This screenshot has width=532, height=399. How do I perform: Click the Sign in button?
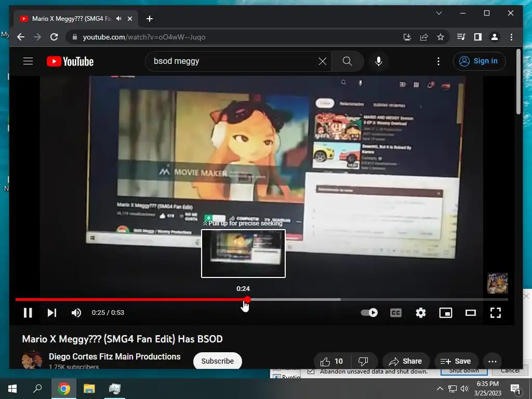pos(479,61)
